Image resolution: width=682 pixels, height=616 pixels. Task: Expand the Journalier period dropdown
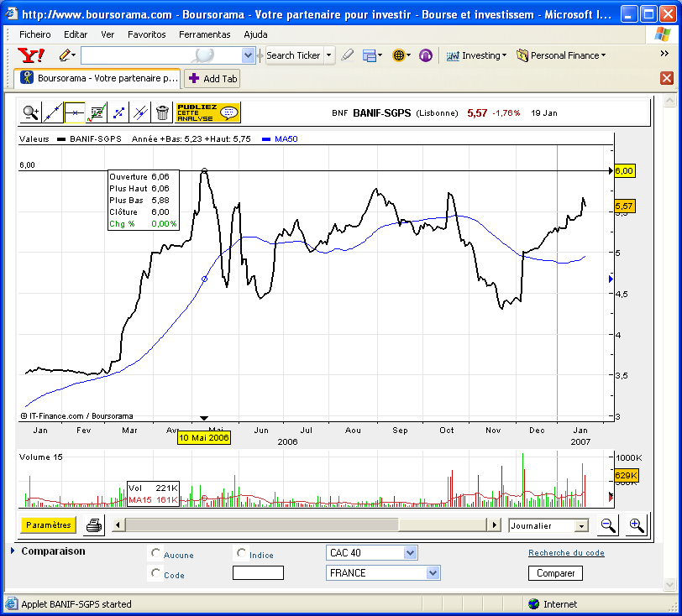click(580, 526)
